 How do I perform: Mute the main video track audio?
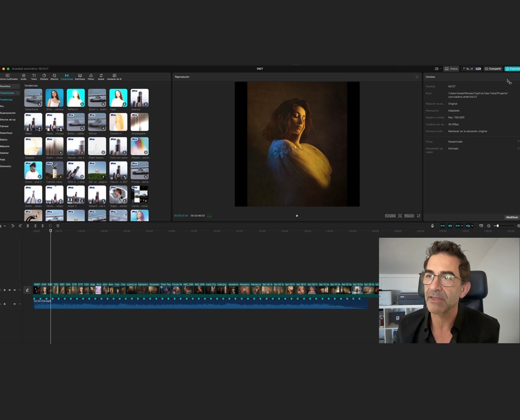[x=14, y=290]
